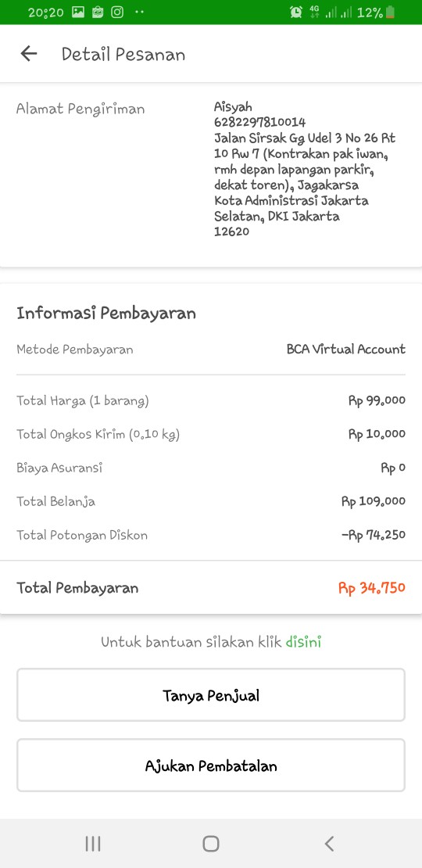Tap the Total Ongkos Kirim row
The width and height of the screenshot is (422, 868).
(x=211, y=434)
